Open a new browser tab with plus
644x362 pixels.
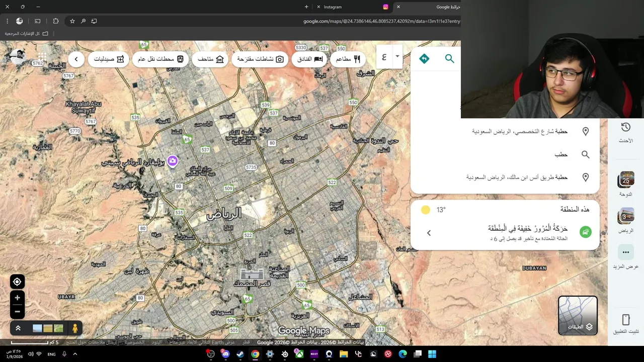coord(306,7)
